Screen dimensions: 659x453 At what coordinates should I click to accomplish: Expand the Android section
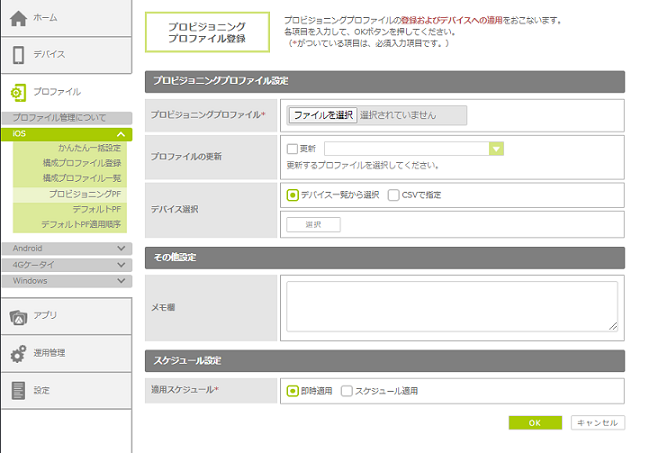(x=120, y=249)
